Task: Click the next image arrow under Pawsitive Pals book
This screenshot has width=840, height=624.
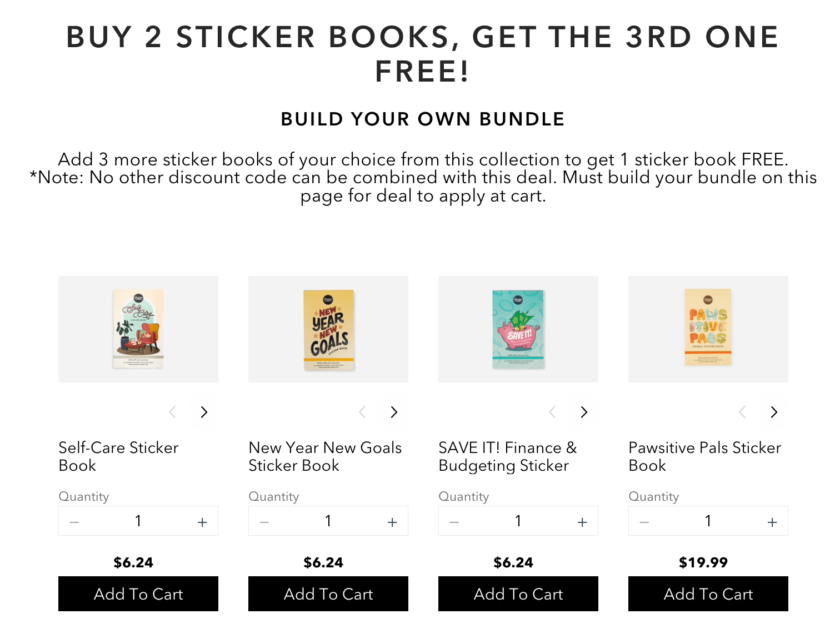Action: 773,412
